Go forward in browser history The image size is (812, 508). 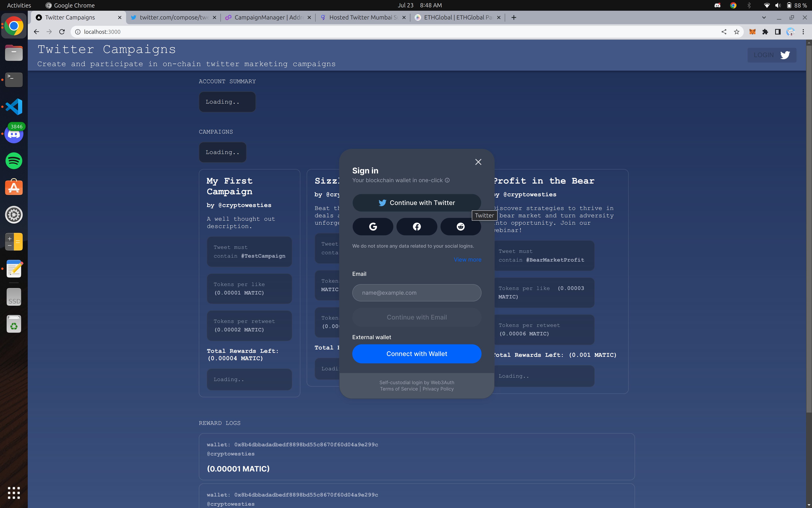pyautogui.click(x=49, y=32)
